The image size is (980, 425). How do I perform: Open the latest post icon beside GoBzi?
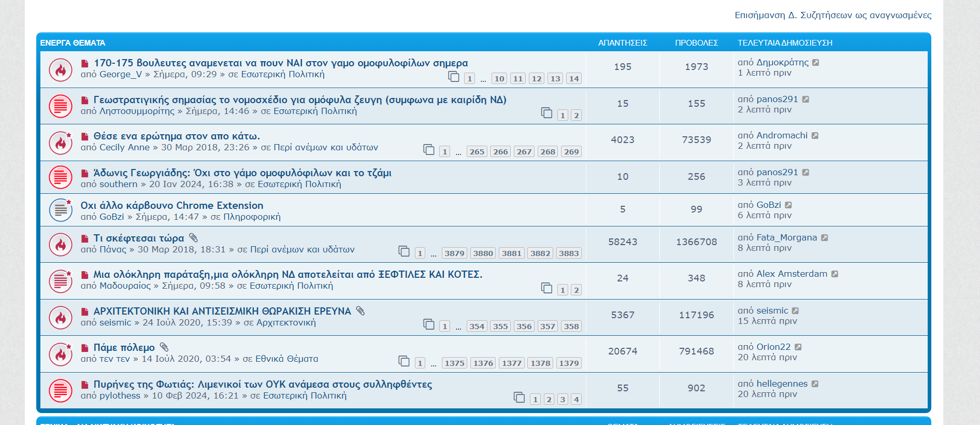[x=788, y=205]
